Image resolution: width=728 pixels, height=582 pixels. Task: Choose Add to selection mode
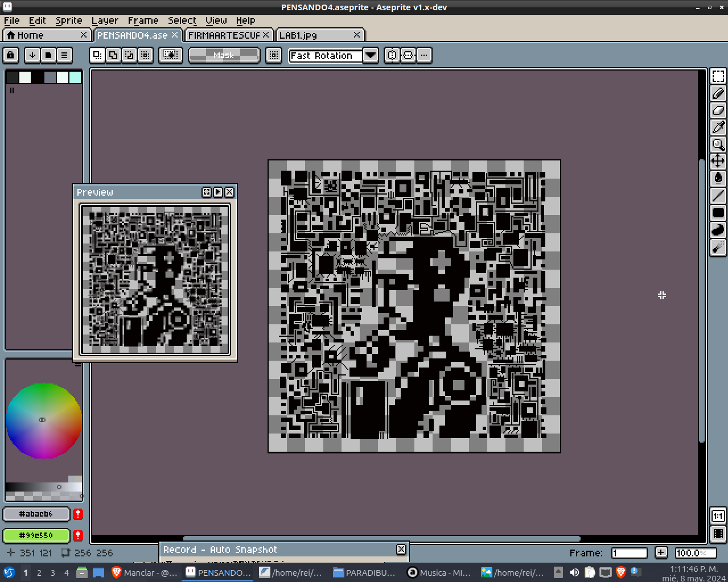(x=113, y=55)
